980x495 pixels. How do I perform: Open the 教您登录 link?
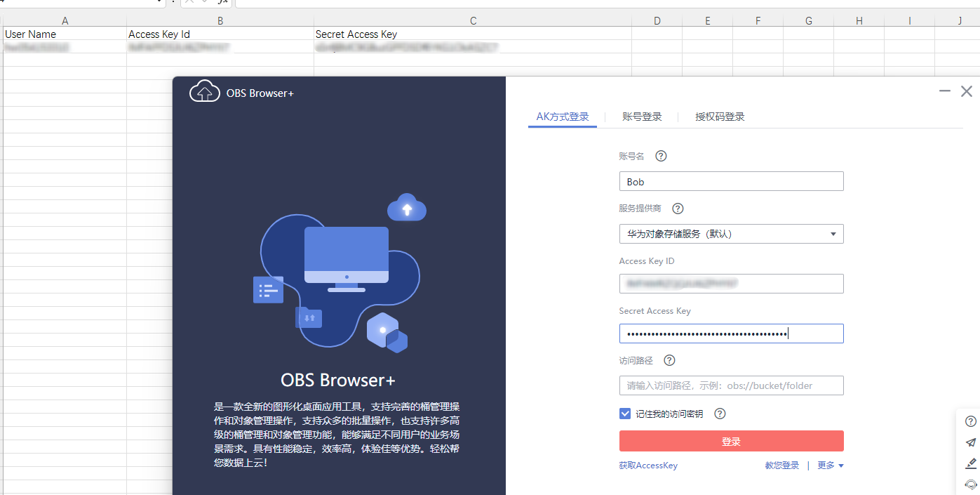(782, 466)
